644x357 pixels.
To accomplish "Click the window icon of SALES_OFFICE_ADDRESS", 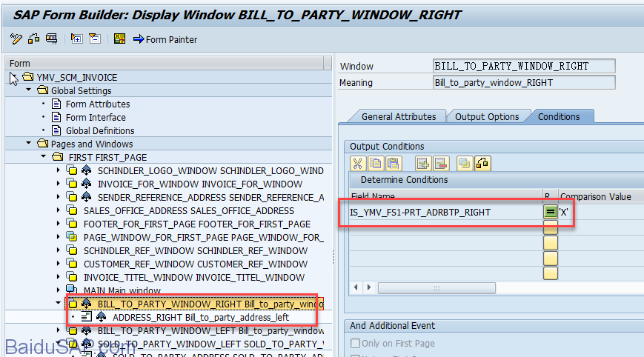I will [72, 210].
